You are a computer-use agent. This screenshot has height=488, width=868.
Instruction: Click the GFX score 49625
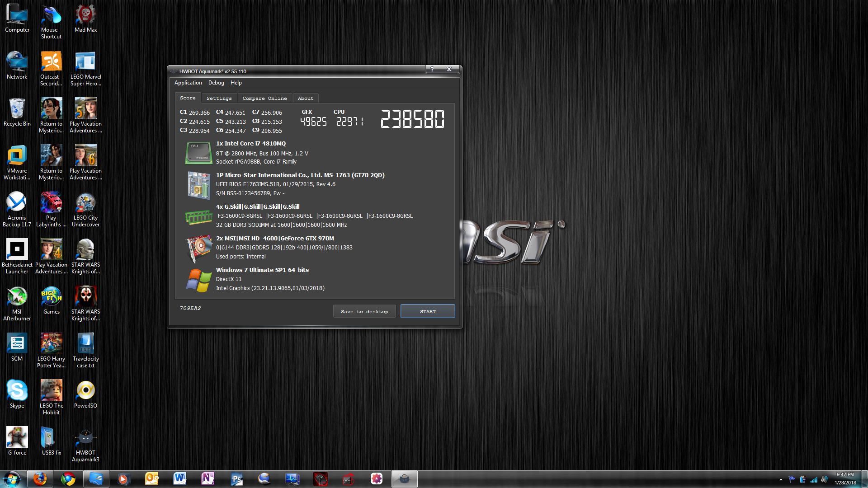pos(313,122)
